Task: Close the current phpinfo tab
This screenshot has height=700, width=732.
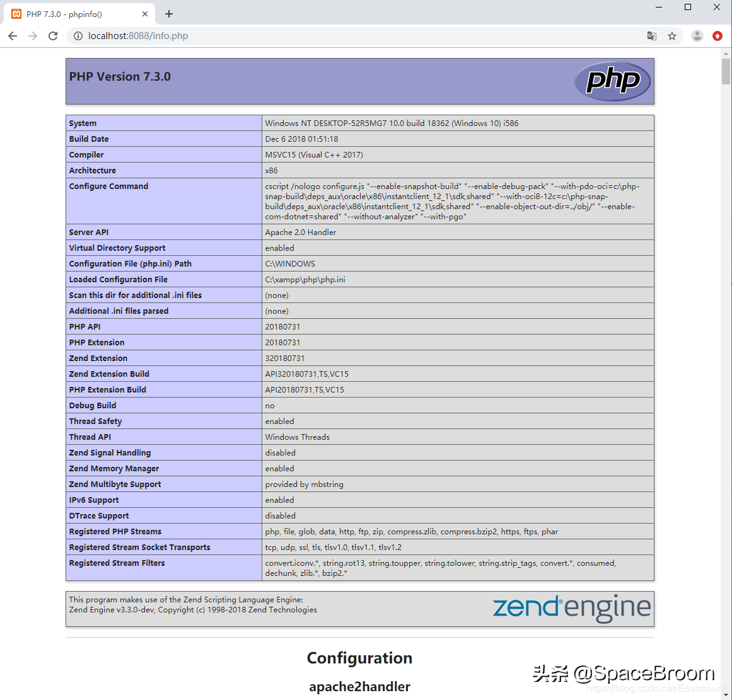Action: (x=145, y=13)
